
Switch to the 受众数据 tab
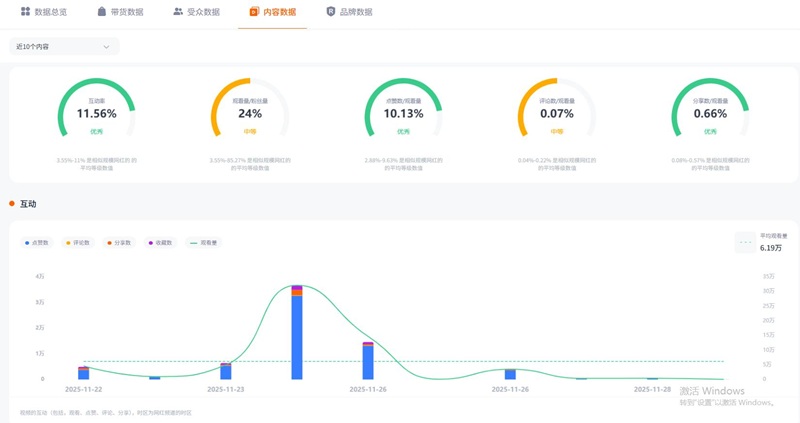pyautogui.click(x=196, y=12)
